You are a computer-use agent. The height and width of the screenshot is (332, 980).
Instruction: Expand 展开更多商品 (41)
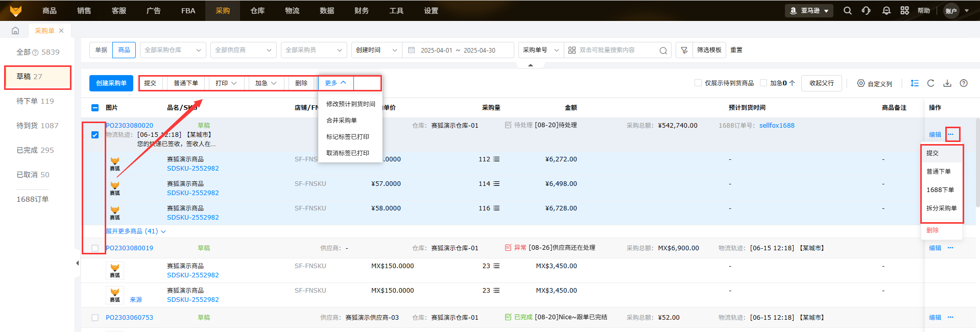pos(136,231)
